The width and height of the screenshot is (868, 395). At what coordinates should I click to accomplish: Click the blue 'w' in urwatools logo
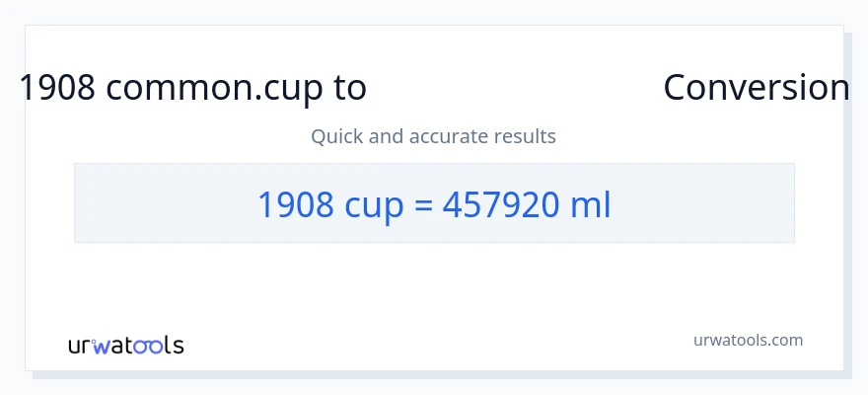(x=102, y=347)
